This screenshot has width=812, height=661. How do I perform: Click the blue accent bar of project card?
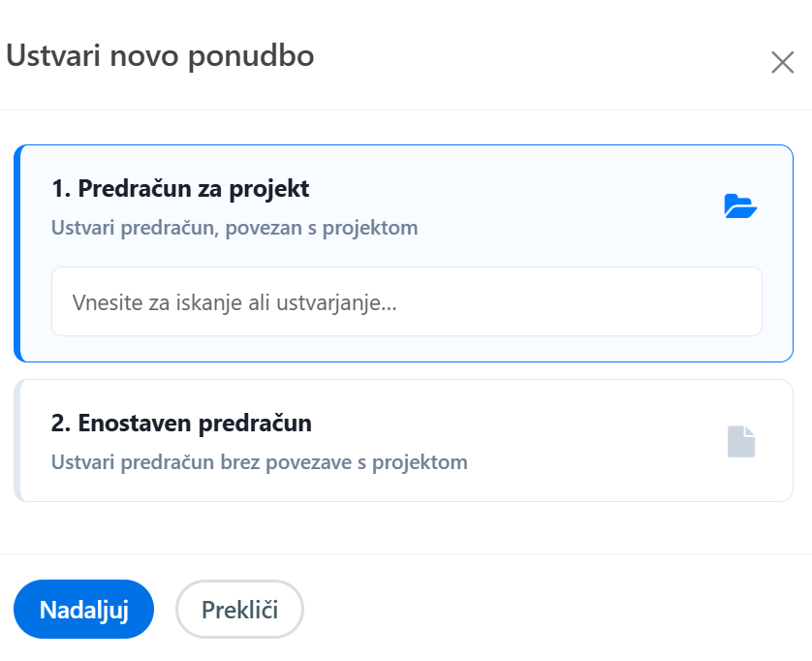[17, 253]
